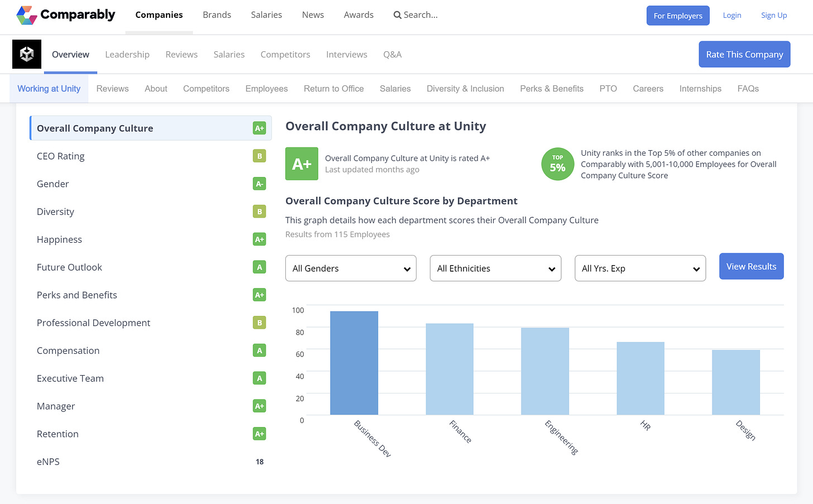Click the For Employers button

pos(678,16)
